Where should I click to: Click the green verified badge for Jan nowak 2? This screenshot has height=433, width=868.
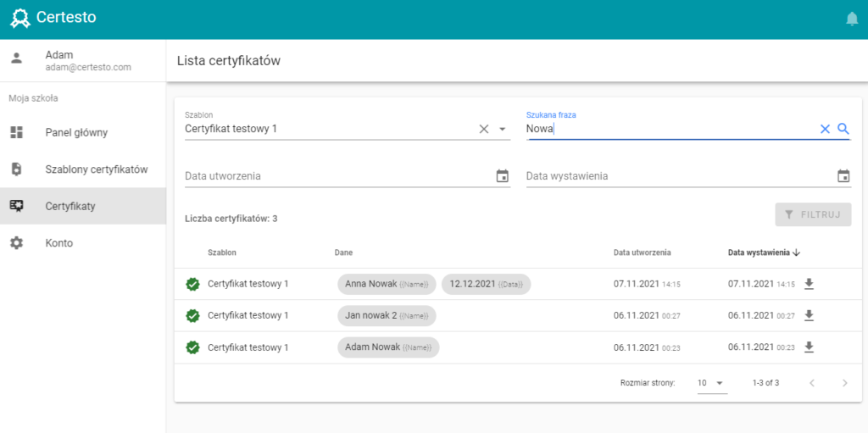pyautogui.click(x=192, y=316)
